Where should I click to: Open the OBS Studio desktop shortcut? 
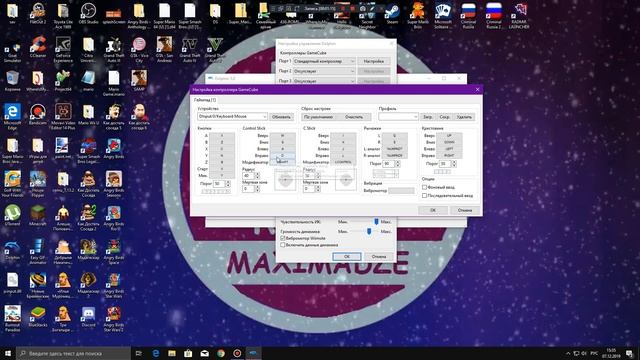click(x=88, y=13)
